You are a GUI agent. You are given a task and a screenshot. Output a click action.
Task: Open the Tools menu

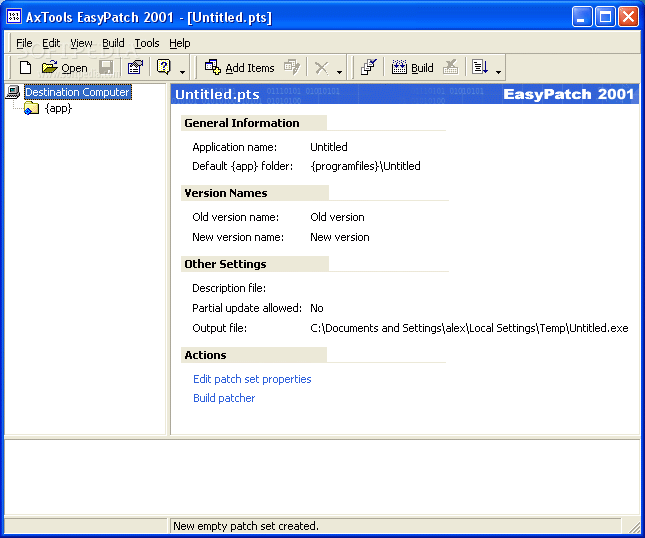147,43
